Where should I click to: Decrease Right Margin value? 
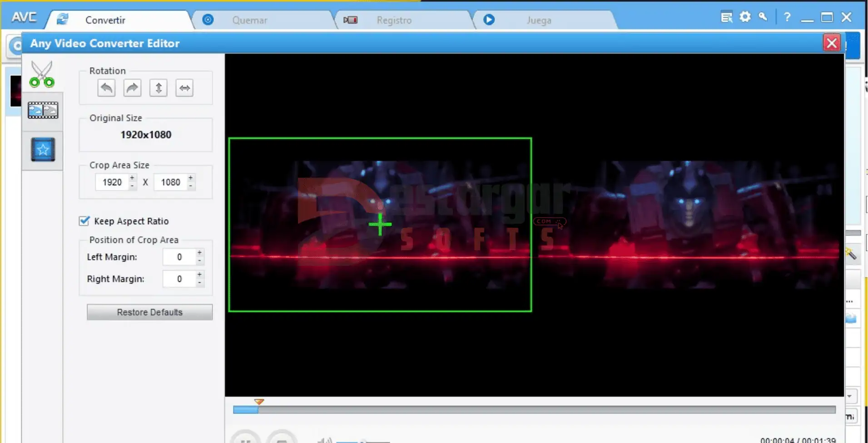click(199, 283)
